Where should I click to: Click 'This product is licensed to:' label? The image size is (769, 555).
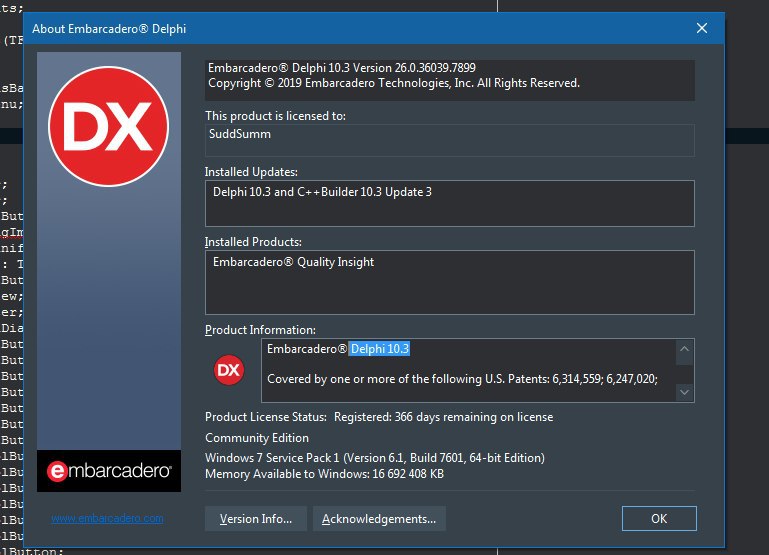tap(275, 116)
